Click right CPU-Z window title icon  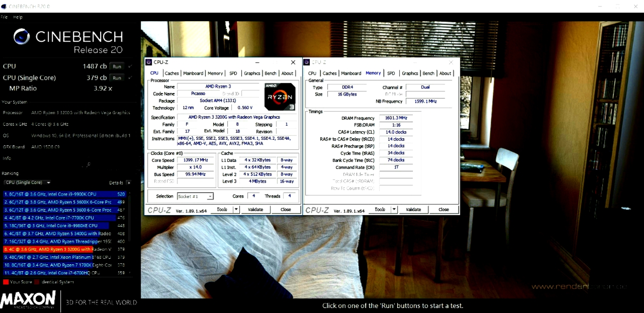click(x=307, y=62)
